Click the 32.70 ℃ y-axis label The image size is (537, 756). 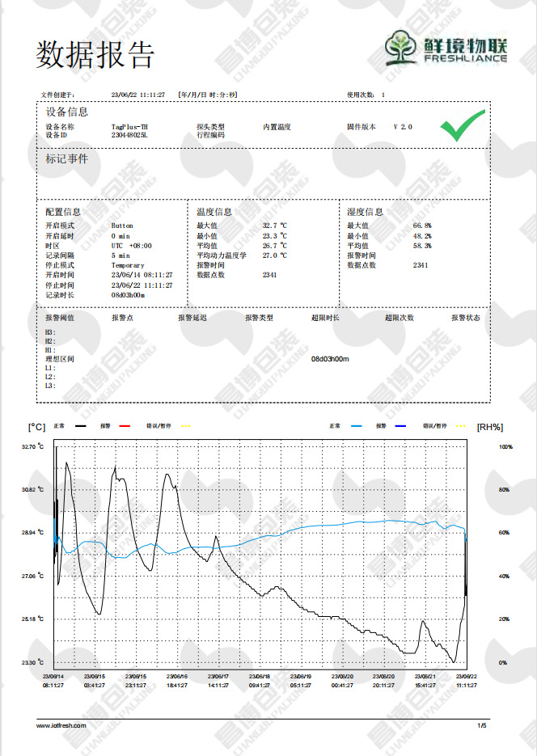click(x=32, y=447)
